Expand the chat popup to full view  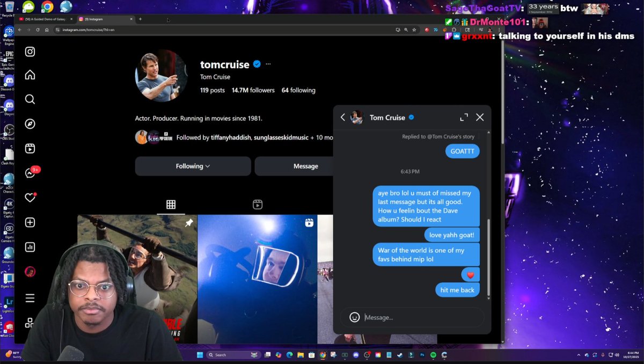464,118
